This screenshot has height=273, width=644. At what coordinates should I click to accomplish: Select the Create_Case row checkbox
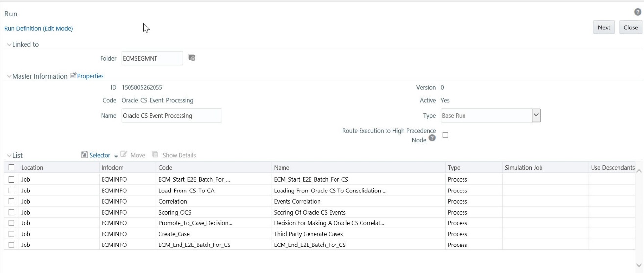11,234
